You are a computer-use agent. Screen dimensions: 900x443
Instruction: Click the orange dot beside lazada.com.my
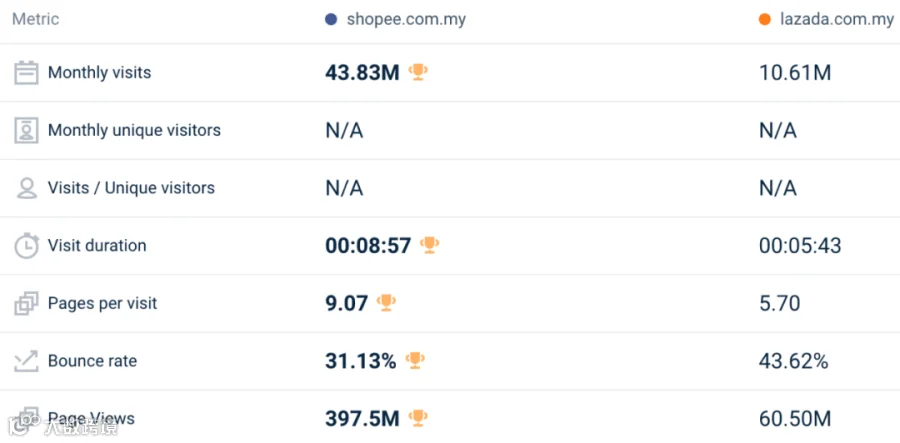click(765, 20)
